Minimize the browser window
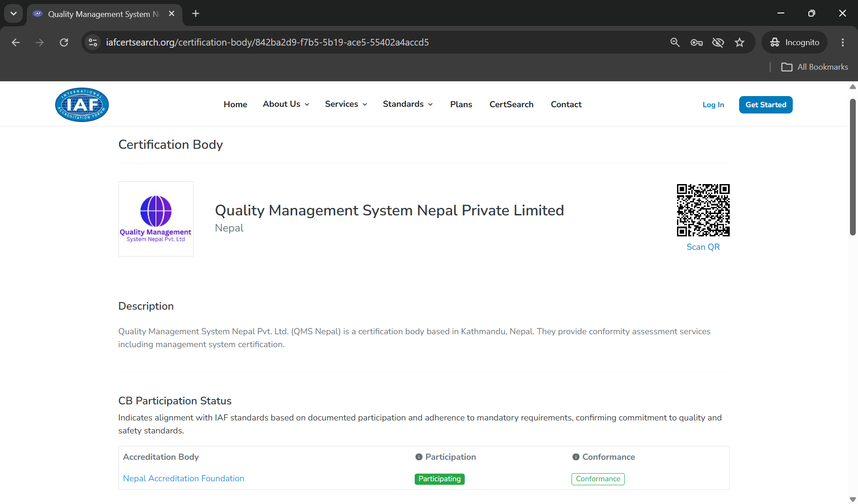Image resolution: width=858 pixels, height=504 pixels. [x=781, y=13]
